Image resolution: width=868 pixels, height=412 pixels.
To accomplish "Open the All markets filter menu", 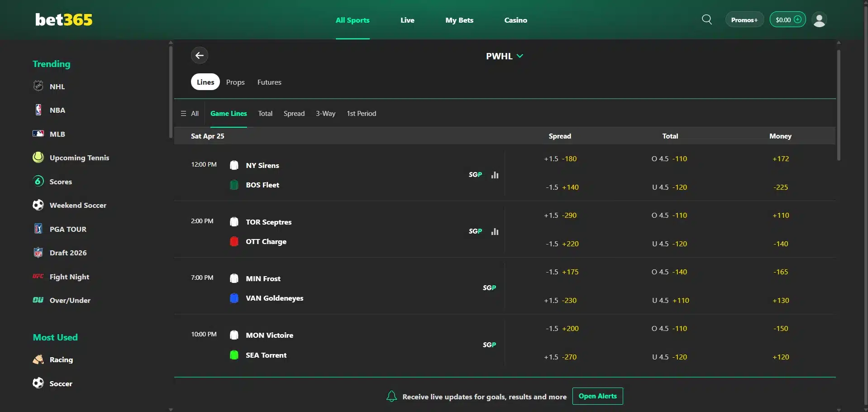I will pos(190,113).
